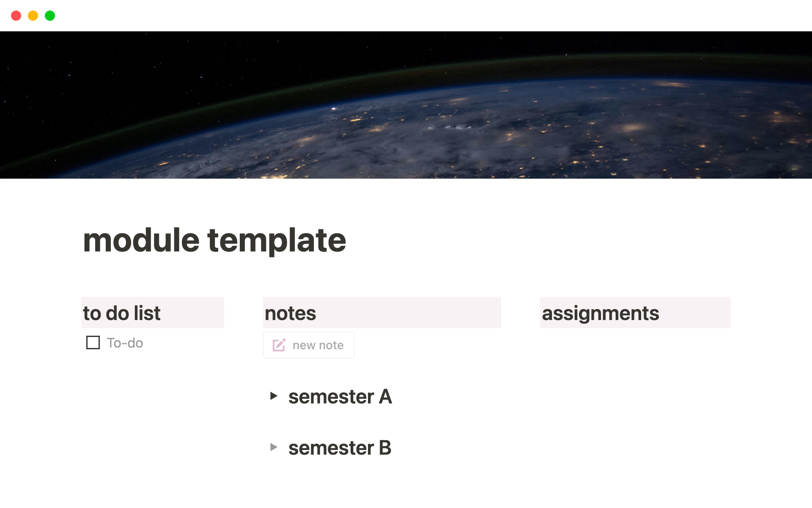Tick the To-do checkbox
The width and height of the screenshot is (812, 508).
point(93,342)
